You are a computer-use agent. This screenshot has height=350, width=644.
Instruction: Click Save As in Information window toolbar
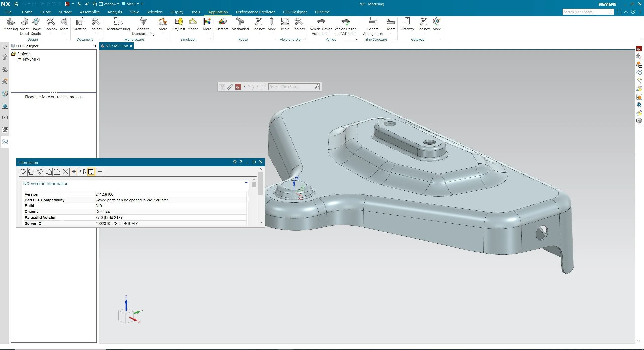click(23, 172)
